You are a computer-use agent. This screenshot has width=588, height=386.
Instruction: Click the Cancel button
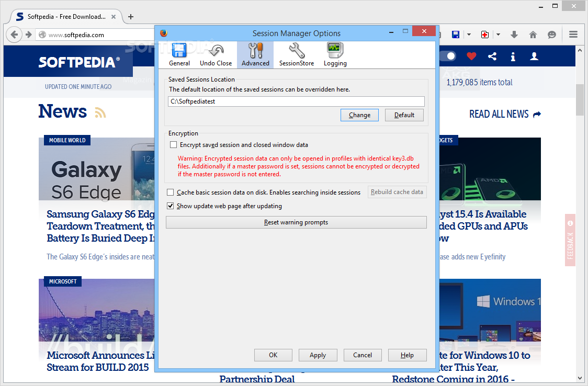[362, 355]
